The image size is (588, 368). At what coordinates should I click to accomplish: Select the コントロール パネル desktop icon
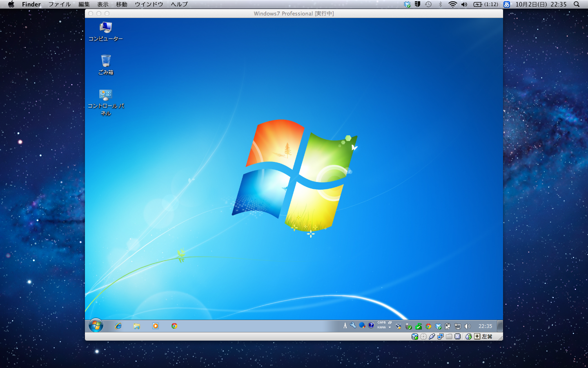click(106, 103)
